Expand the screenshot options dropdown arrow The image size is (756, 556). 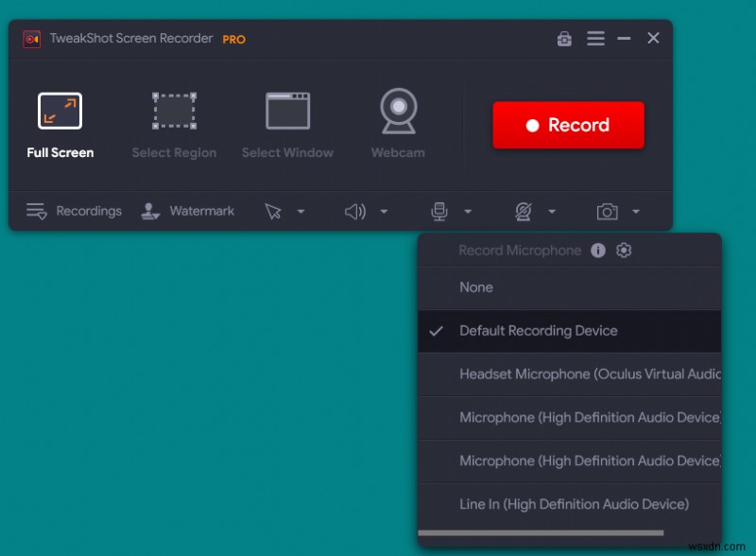[636, 211]
